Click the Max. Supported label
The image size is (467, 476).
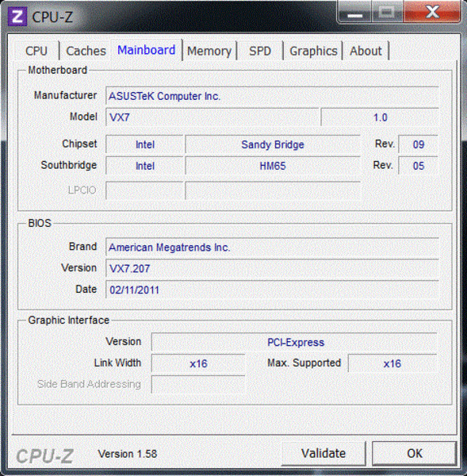tap(304, 363)
